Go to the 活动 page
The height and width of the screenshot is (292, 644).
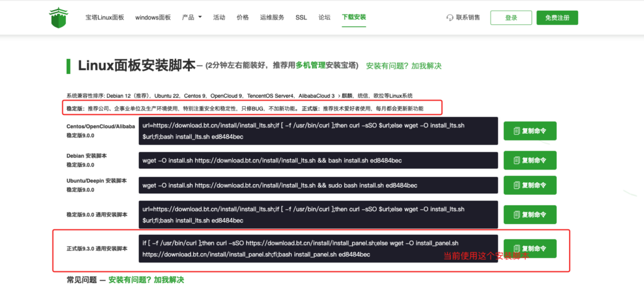click(x=219, y=18)
